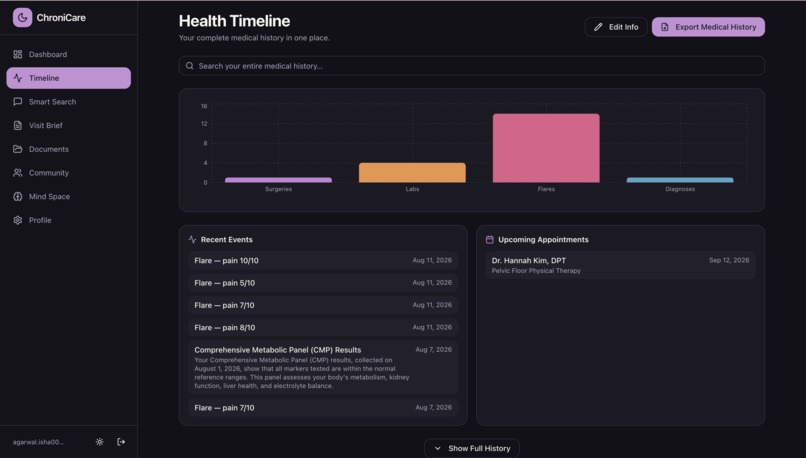Viewport: 806px width, 458px height.
Task: Toggle light theme with sun icon
Action: [x=100, y=442]
